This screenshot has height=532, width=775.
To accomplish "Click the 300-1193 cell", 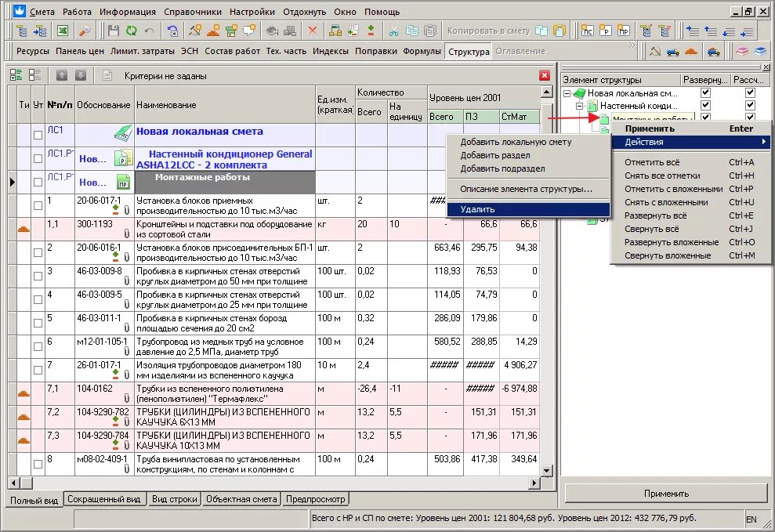I will point(104,230).
